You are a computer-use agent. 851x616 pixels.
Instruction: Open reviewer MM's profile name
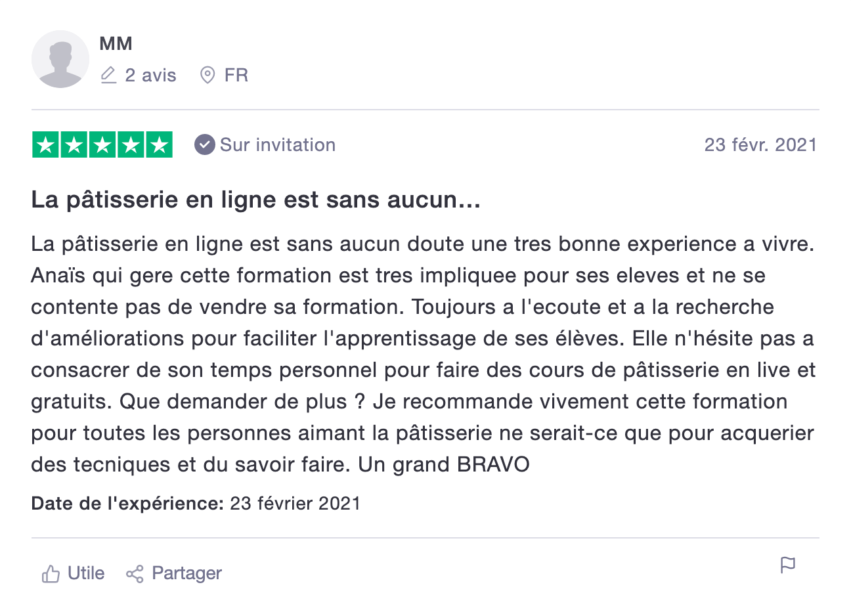(x=116, y=43)
